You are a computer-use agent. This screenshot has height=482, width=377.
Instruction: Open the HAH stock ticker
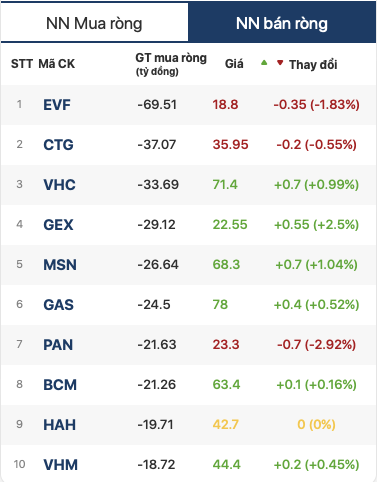tap(60, 425)
